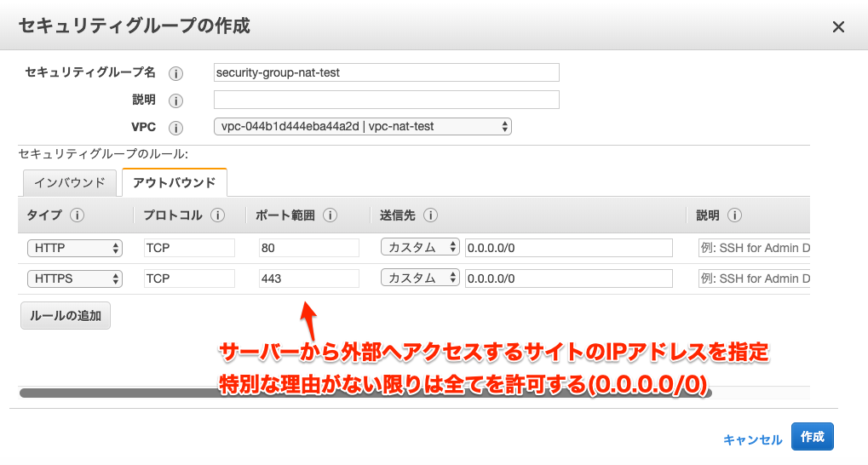868x465 pixels.
Task: Select the アウトバウンド tab
Action: tap(175, 182)
